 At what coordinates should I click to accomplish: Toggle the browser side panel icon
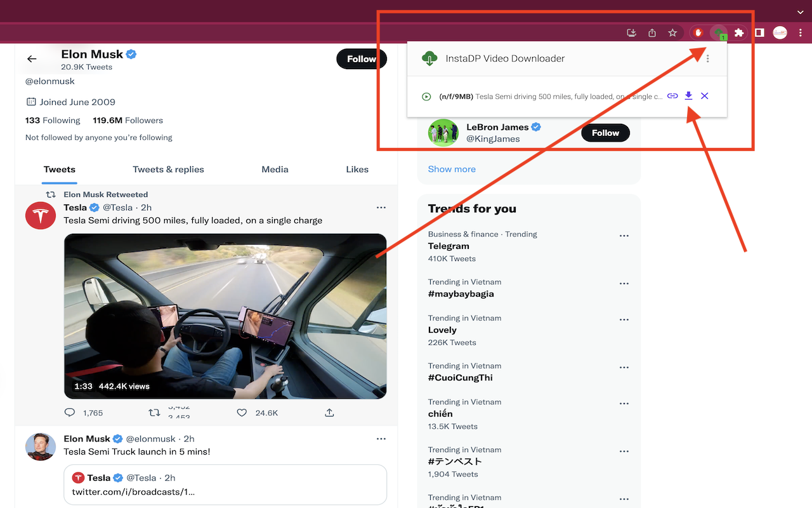click(x=759, y=33)
